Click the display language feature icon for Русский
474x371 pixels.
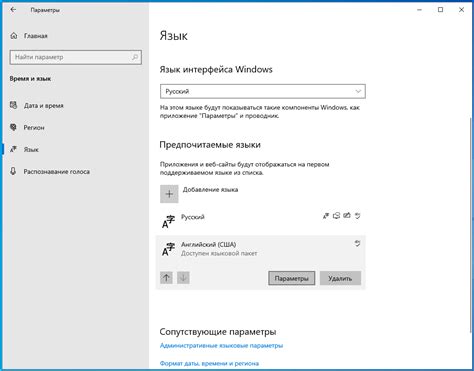[x=326, y=216]
